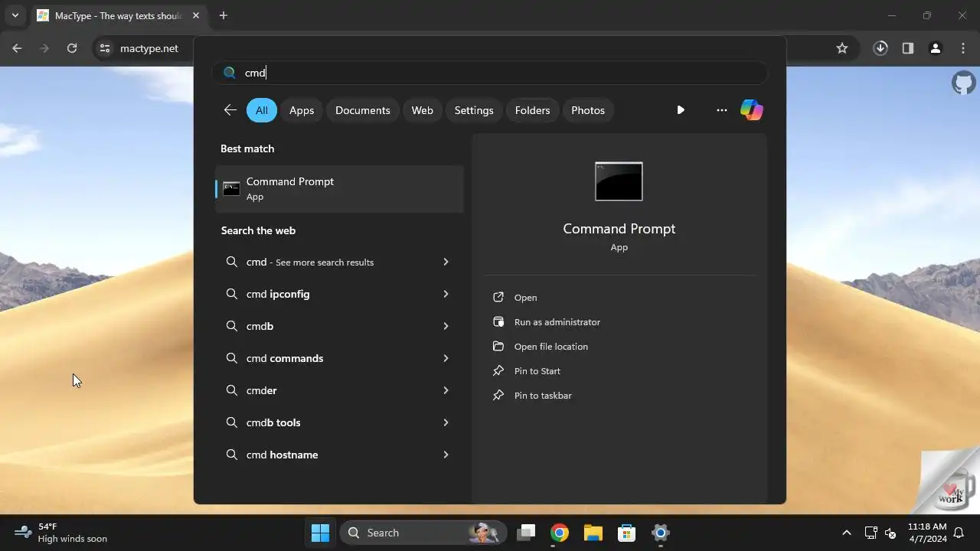Open Microsoft Store from taskbar

[x=627, y=533]
